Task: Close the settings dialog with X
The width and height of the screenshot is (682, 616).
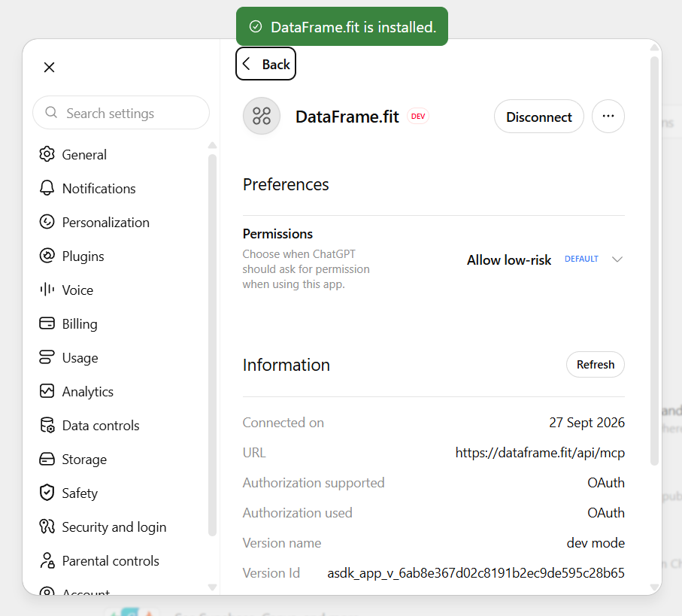Action: click(x=49, y=67)
